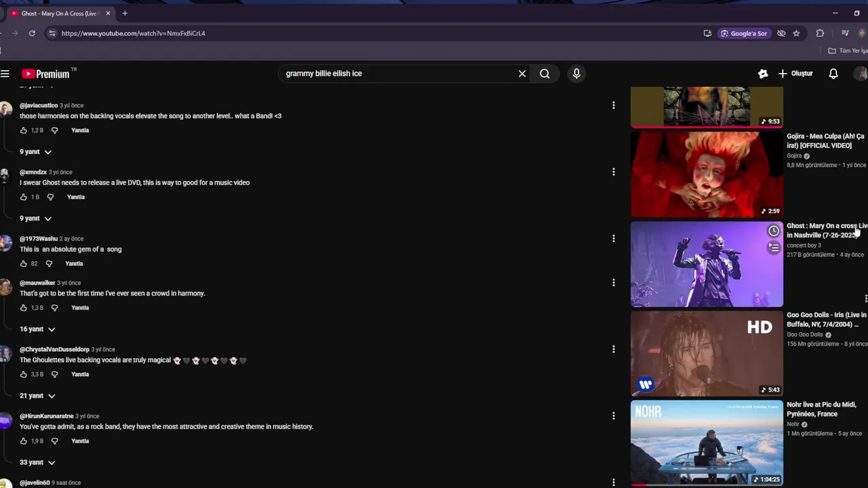The image size is (868, 488).
Task: Open the account avatar menu
Action: click(x=861, y=74)
